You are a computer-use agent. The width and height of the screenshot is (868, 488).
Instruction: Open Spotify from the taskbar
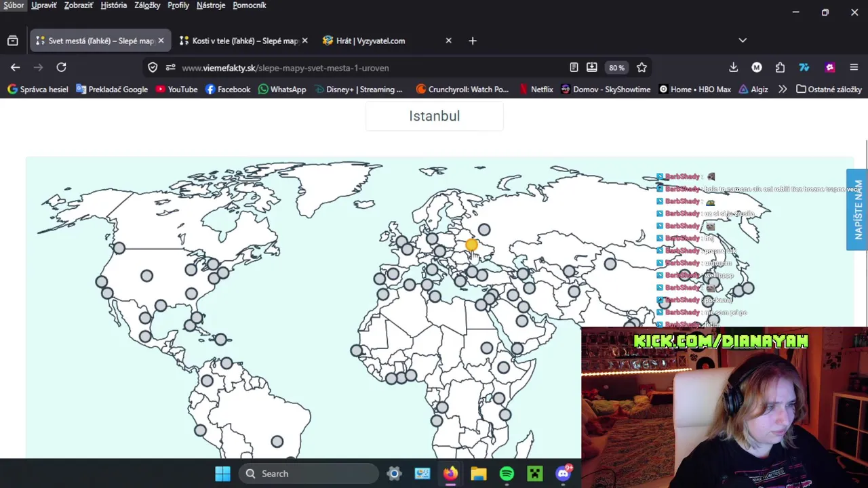coord(507,474)
